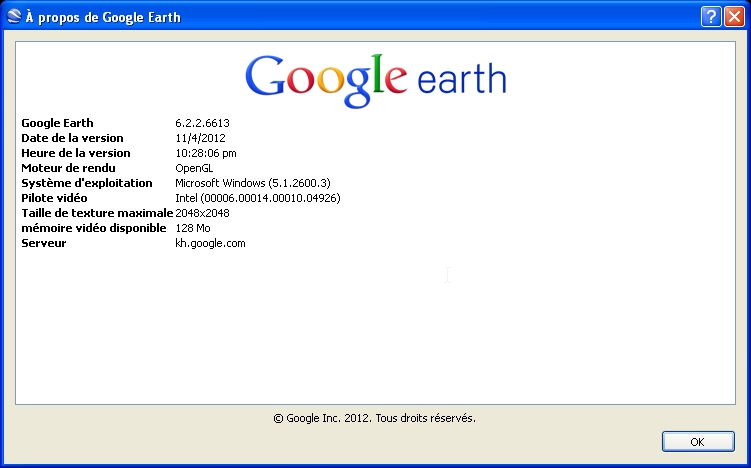751x468 pixels.
Task: Click the Intel video driver value
Action: tap(257, 198)
